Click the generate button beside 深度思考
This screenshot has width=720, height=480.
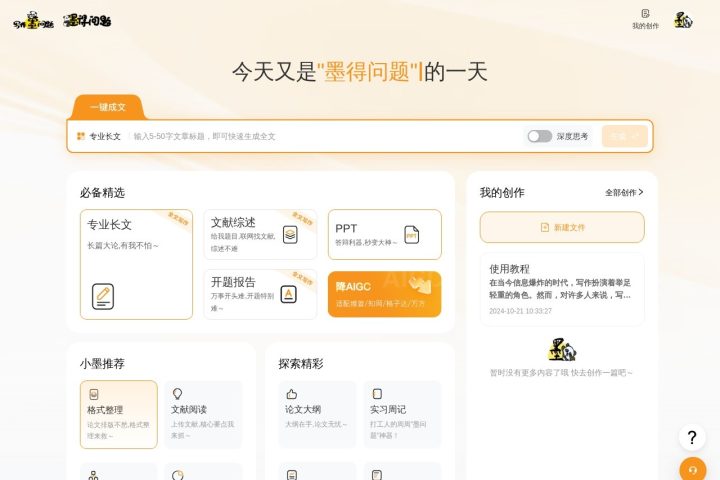click(x=624, y=136)
